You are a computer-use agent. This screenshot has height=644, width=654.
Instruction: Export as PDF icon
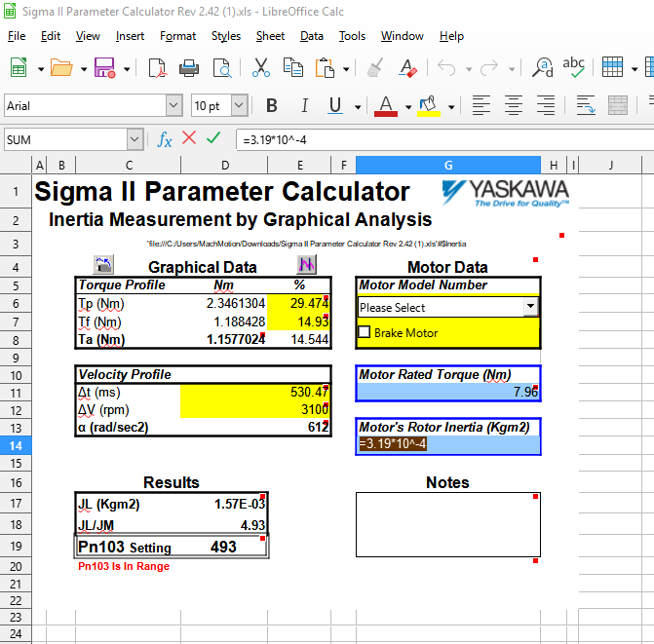157,67
